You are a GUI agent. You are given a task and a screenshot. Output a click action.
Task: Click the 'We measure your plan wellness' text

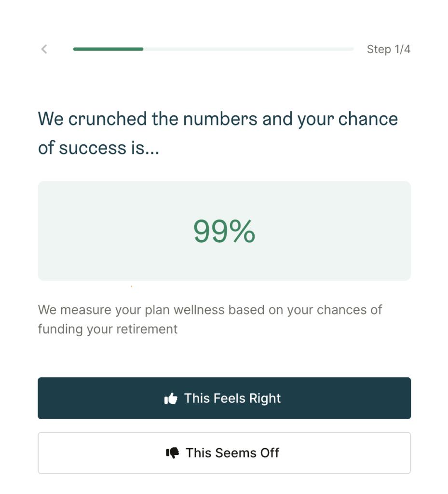pos(132,310)
